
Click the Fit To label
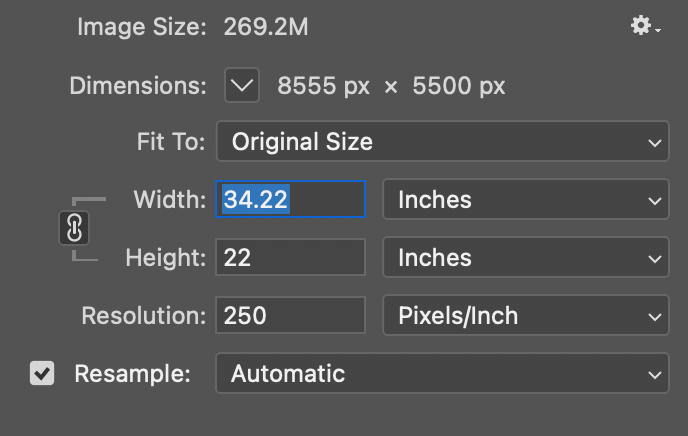coord(171,142)
